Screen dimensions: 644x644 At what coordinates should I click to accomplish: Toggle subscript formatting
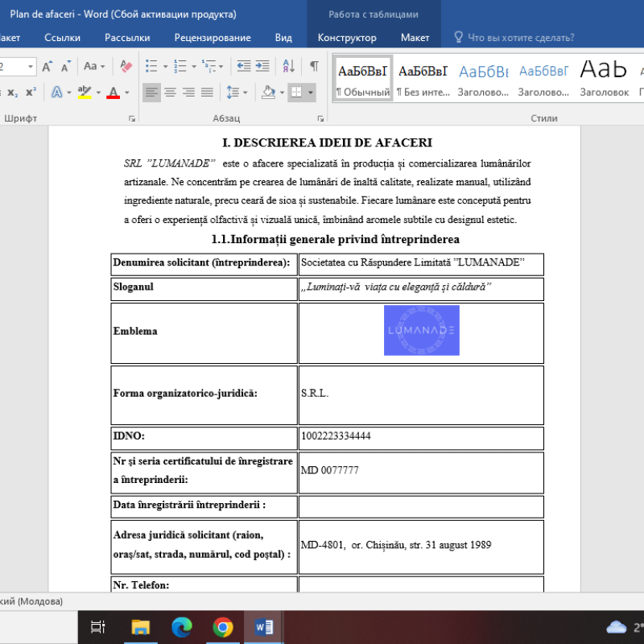(x=12, y=92)
